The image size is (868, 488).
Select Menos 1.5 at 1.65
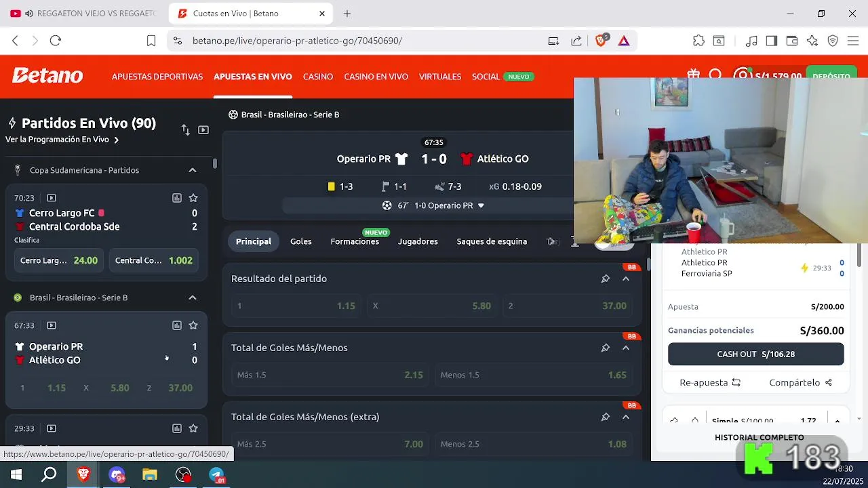coord(534,375)
